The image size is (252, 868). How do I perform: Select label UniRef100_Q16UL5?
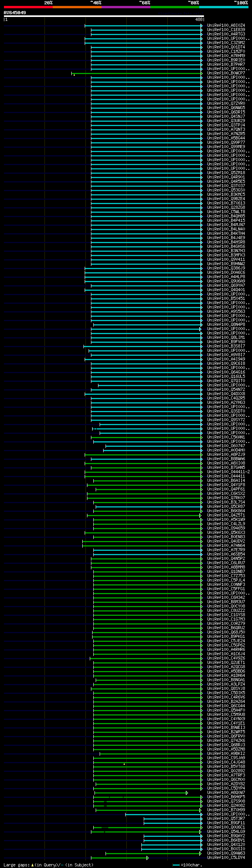tap(226, 376)
